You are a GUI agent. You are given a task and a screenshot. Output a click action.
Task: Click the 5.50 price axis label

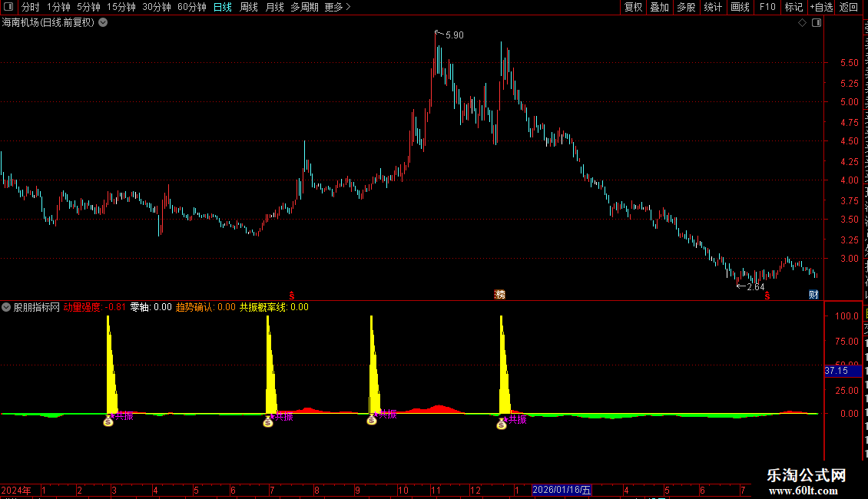click(849, 63)
